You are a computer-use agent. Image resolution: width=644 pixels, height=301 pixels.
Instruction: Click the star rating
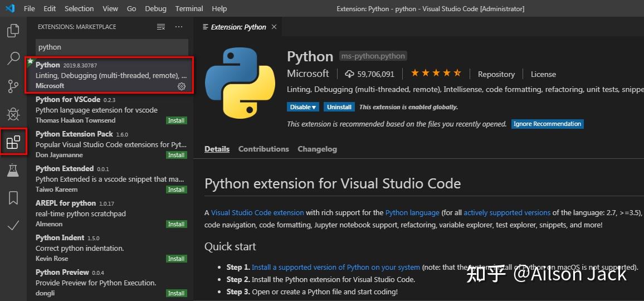tap(436, 74)
